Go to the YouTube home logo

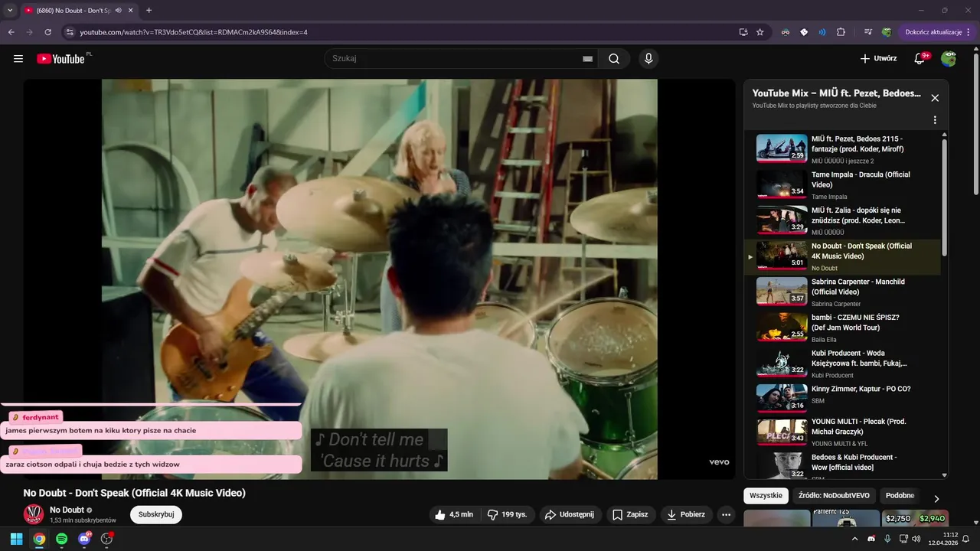pos(60,58)
